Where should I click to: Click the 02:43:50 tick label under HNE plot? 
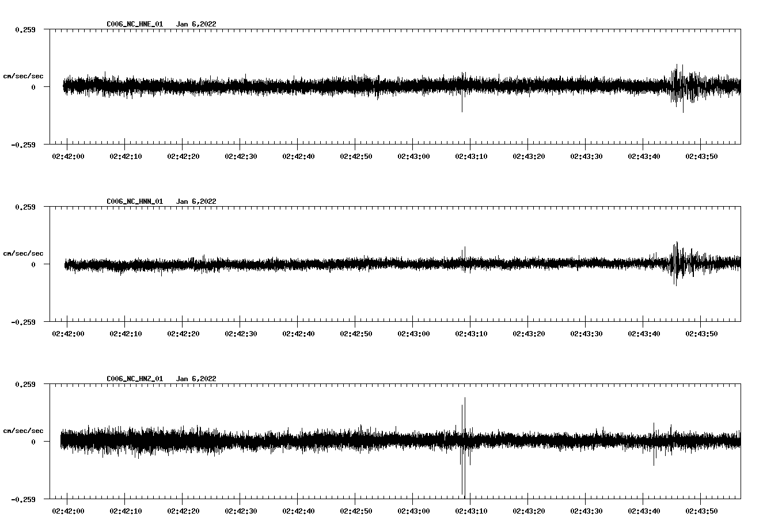701,156
